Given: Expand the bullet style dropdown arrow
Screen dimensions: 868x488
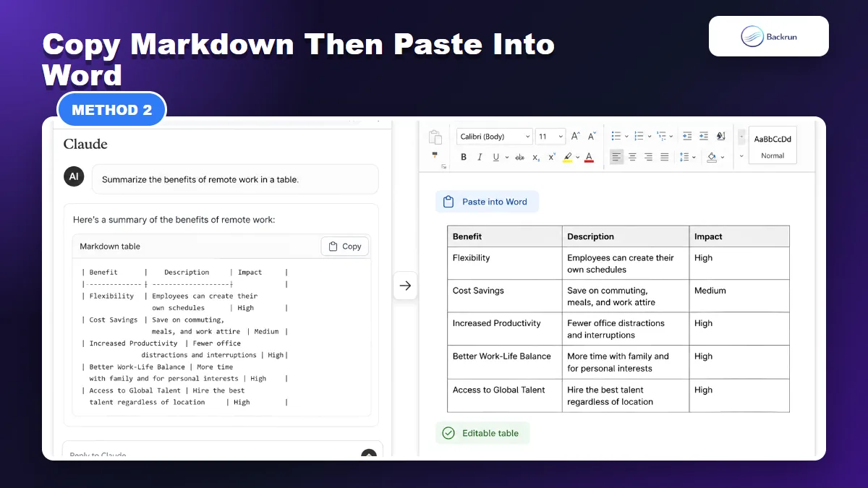Looking at the screenshot, I should coord(626,136).
